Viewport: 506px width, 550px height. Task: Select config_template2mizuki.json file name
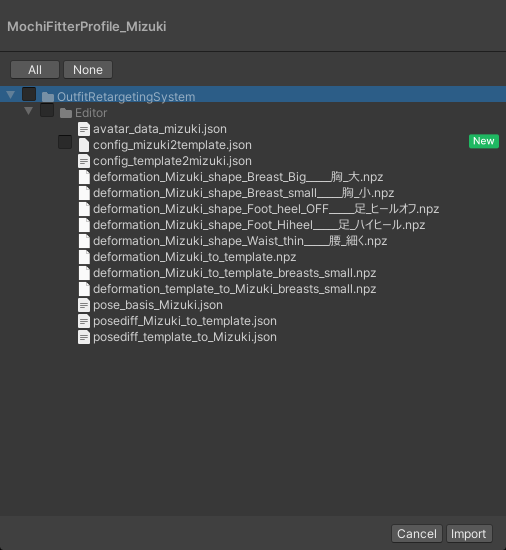(x=172, y=161)
